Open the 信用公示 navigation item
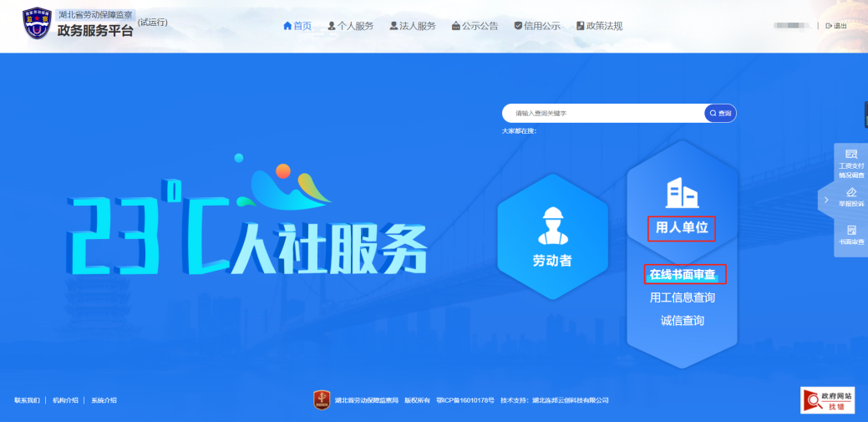This screenshot has width=868, height=422. [537, 26]
